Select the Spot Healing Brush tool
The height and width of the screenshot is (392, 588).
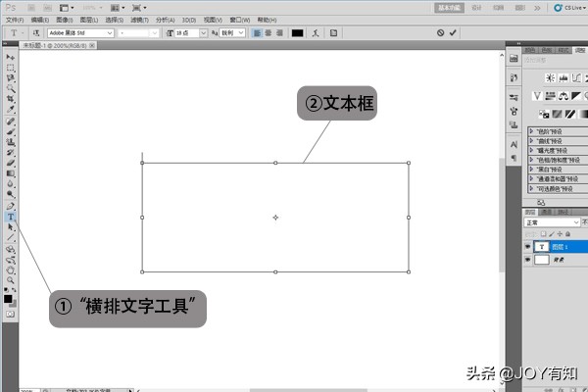(10, 122)
